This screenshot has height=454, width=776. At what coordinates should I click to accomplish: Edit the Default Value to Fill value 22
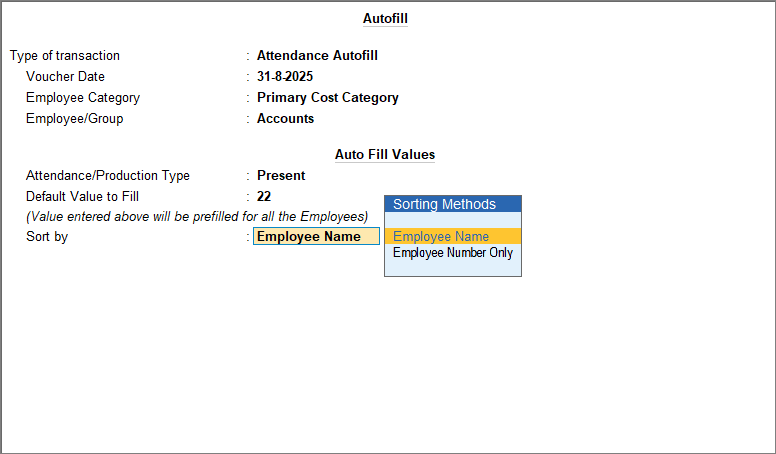point(264,197)
